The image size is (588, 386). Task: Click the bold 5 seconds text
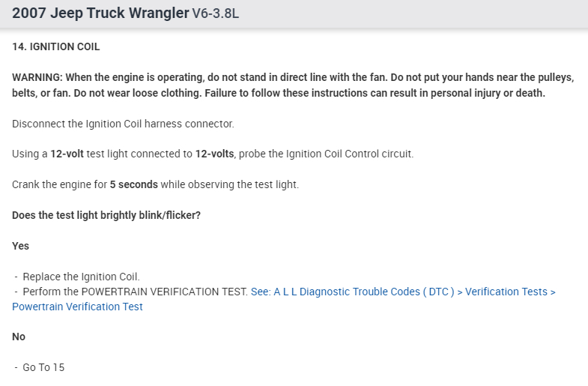click(133, 184)
